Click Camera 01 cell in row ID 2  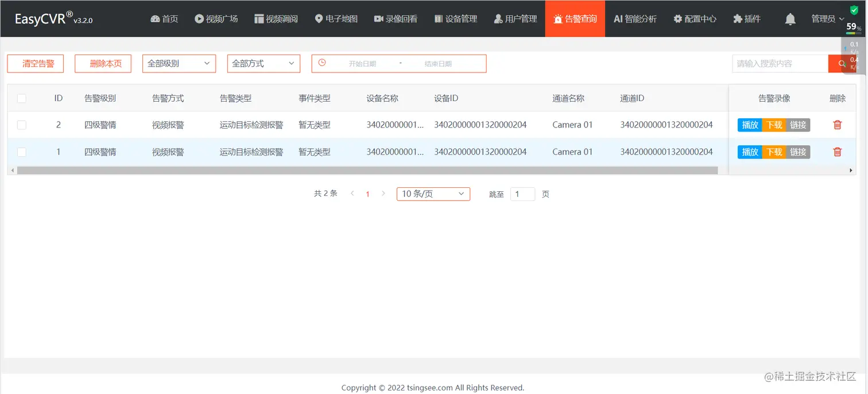(x=572, y=125)
